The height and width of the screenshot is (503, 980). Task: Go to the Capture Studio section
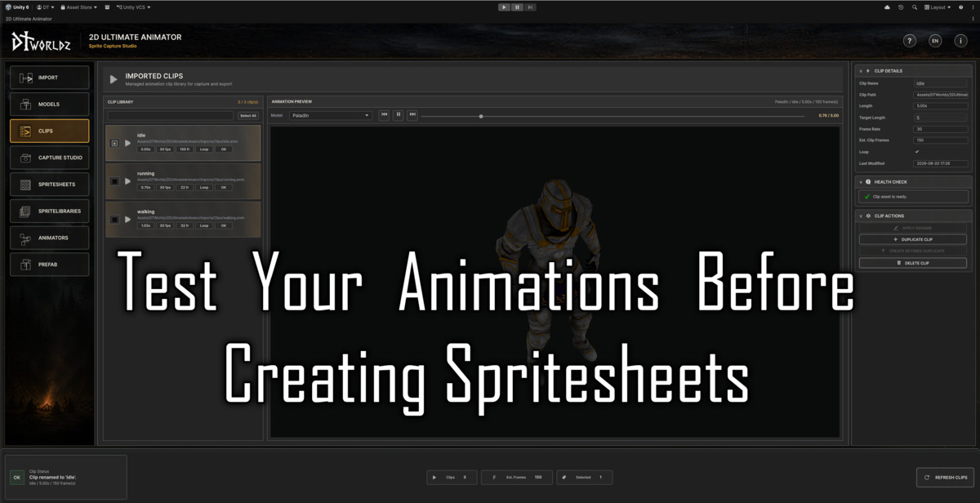coord(50,158)
